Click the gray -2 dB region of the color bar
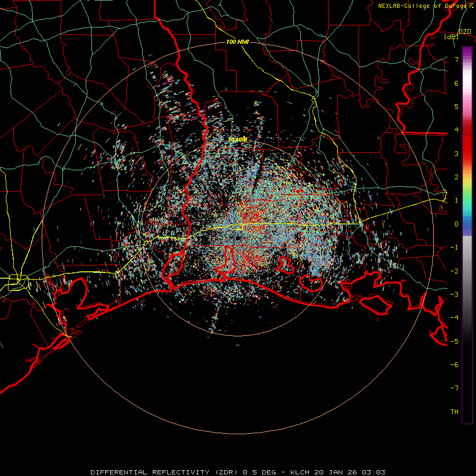This screenshot has width=476, height=476. (x=467, y=271)
